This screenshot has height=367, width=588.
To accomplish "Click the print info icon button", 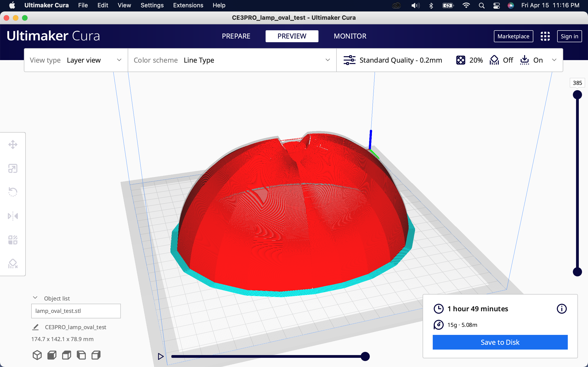I will click(561, 308).
